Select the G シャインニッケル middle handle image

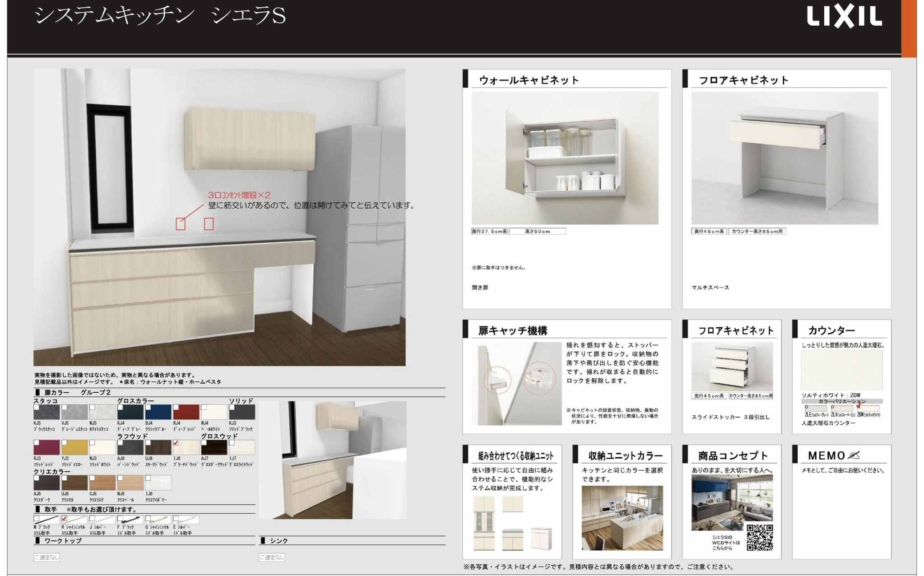coord(158,520)
